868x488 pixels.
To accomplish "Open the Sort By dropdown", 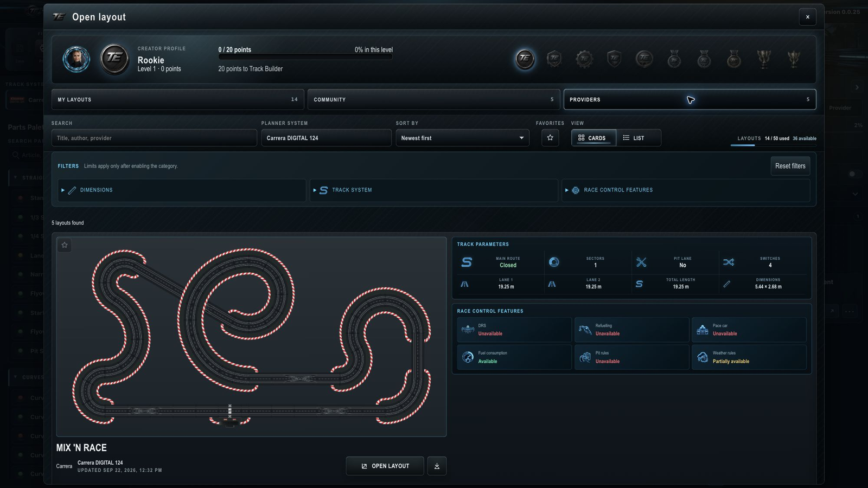I will pos(462,138).
